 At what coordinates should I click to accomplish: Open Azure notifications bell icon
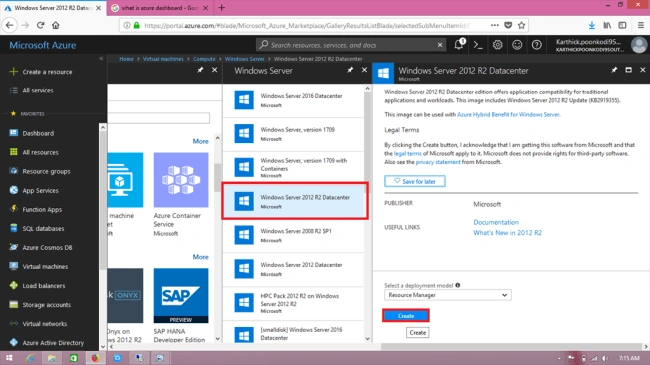click(459, 44)
